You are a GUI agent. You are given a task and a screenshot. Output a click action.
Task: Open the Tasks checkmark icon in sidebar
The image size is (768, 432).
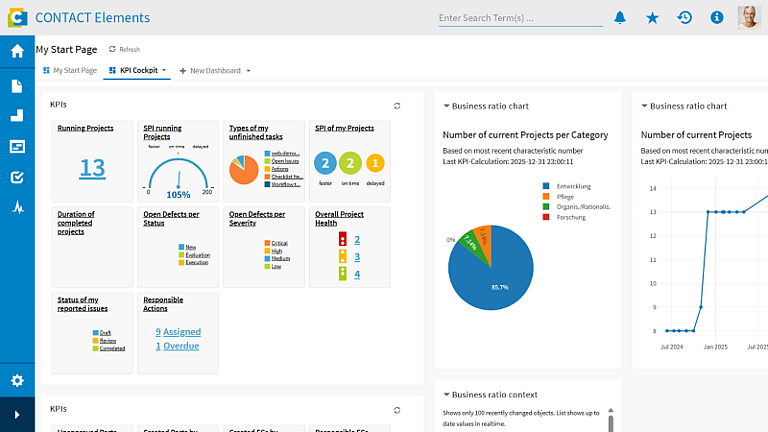tap(17, 177)
